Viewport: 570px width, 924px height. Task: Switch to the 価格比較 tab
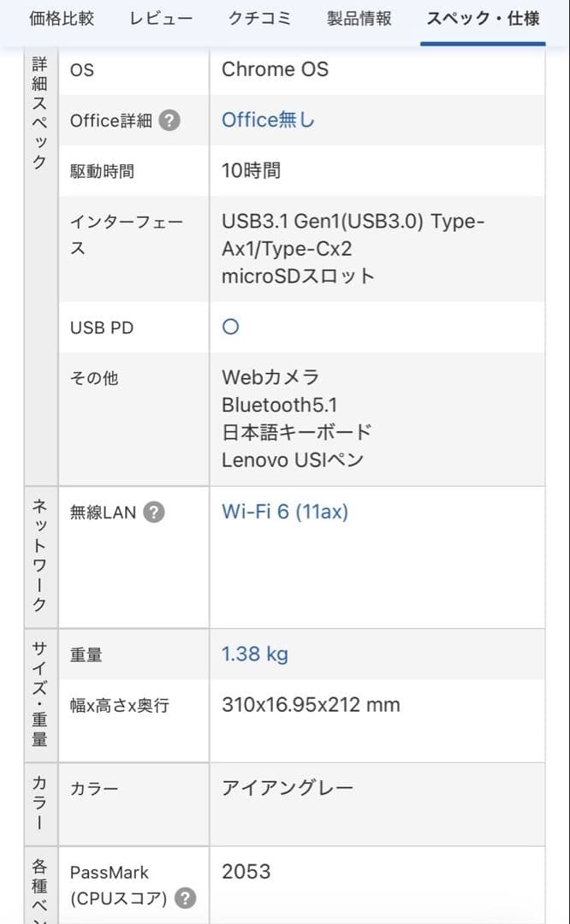click(61, 17)
